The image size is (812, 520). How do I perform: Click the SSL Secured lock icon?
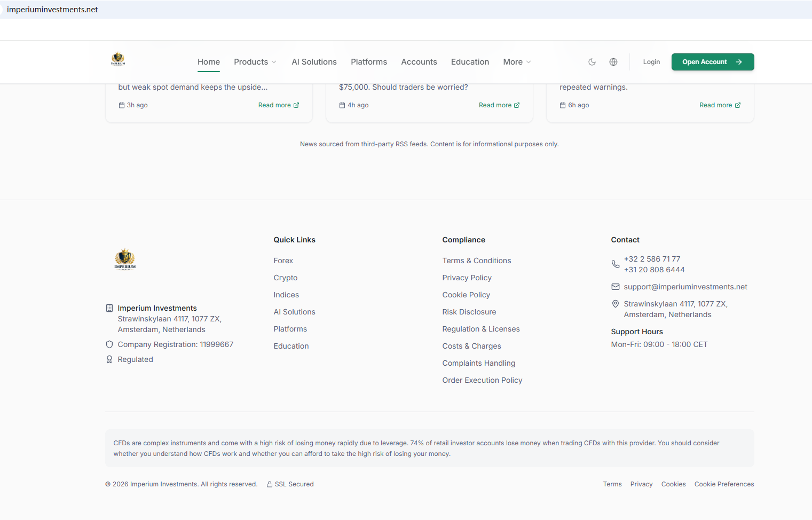tap(270, 484)
